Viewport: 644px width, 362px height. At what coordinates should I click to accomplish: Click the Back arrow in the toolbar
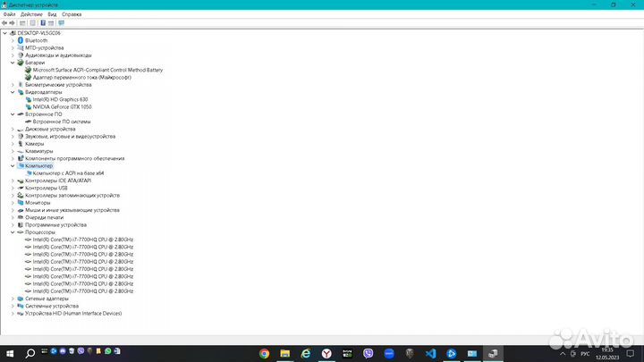pyautogui.click(x=6, y=23)
